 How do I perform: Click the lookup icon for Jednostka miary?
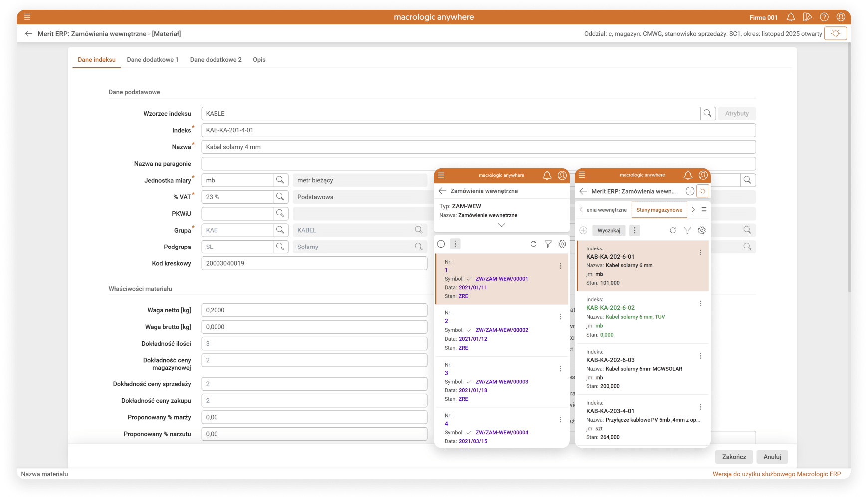[x=280, y=180]
